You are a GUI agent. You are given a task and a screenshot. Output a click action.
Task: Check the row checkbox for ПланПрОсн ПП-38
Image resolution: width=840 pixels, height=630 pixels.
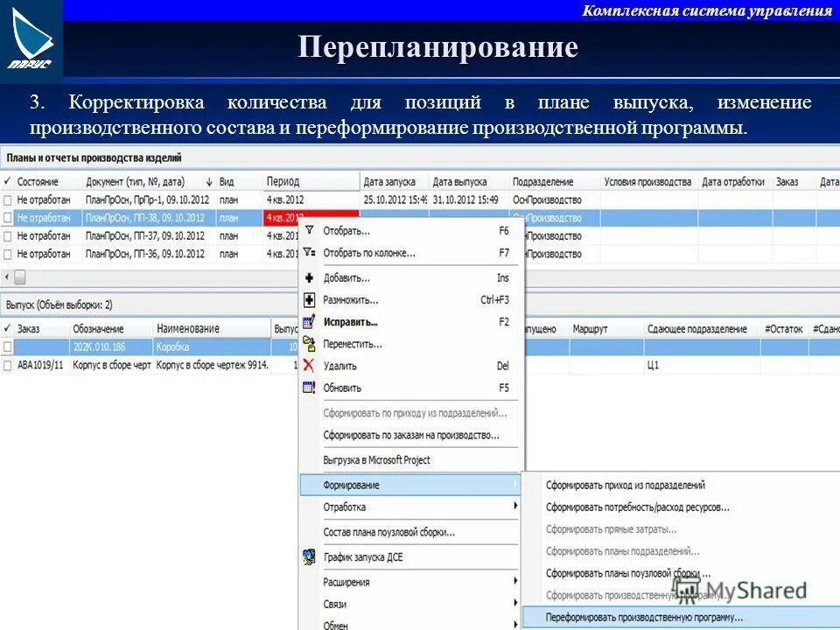point(7,220)
